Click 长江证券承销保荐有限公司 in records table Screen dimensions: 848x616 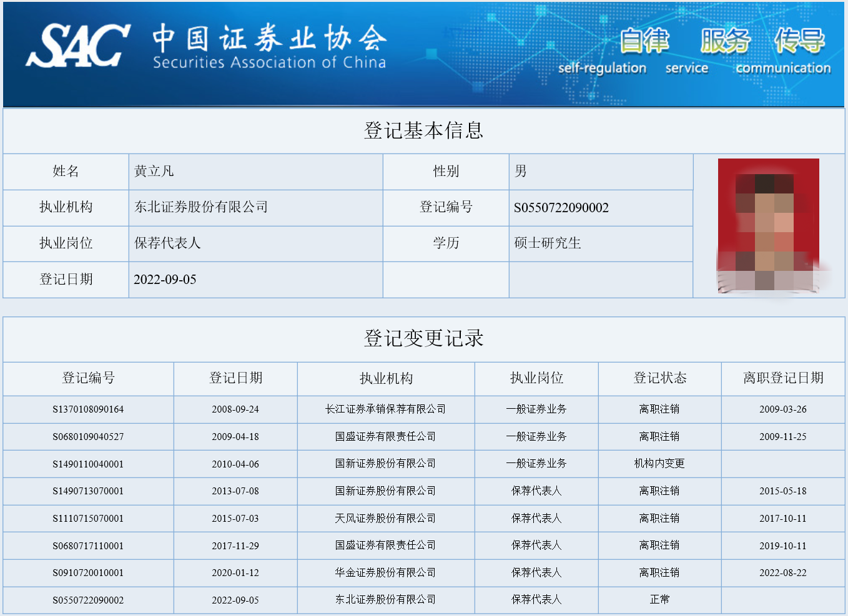tap(385, 409)
